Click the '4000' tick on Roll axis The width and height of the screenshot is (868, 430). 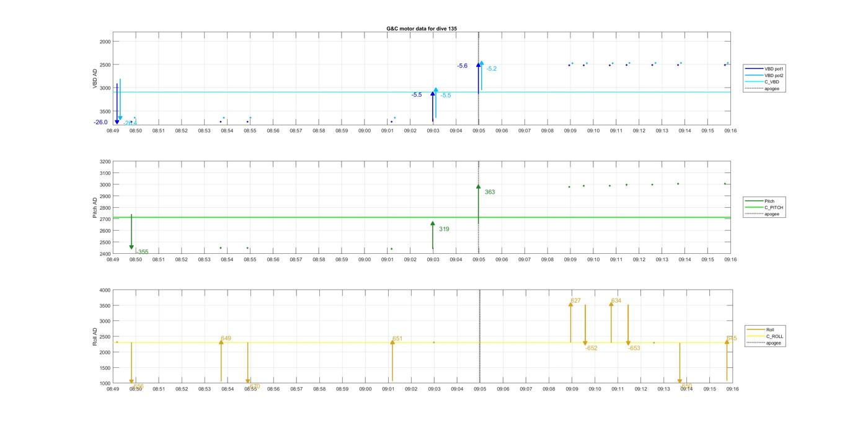pos(105,290)
